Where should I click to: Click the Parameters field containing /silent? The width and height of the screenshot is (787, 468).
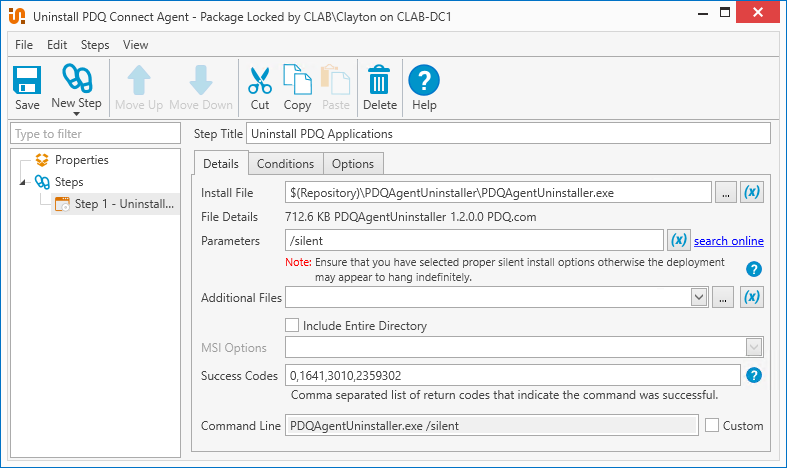(x=474, y=240)
